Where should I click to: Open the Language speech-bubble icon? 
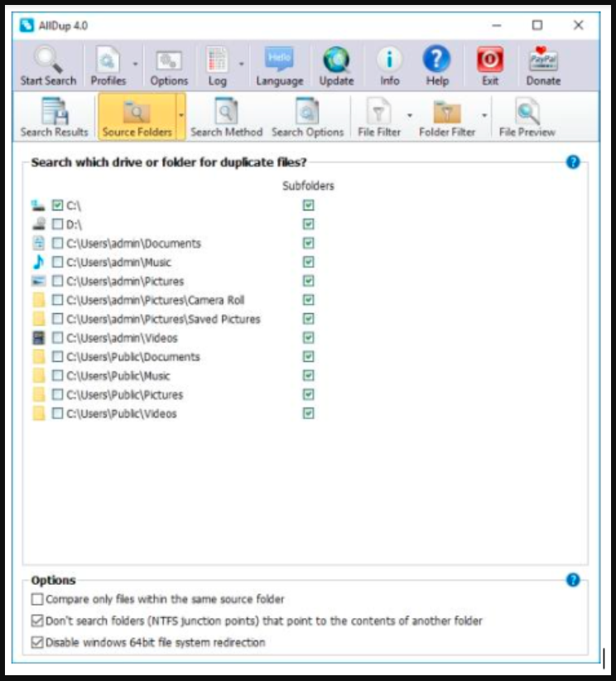click(x=279, y=59)
